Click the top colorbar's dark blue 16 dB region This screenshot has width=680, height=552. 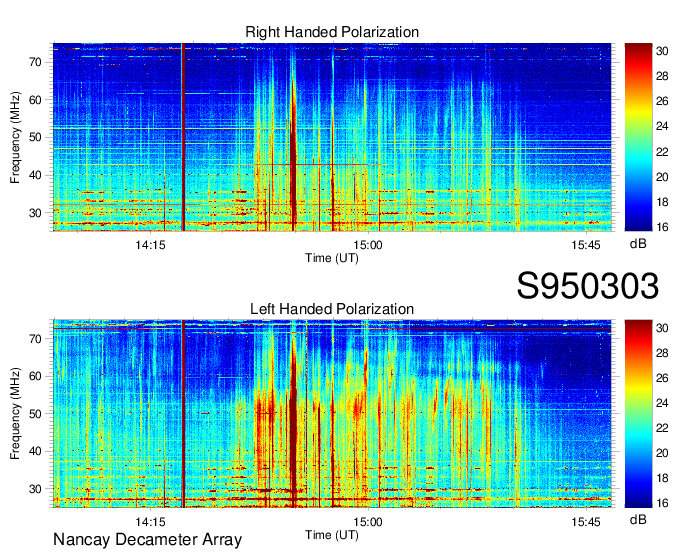point(638,225)
